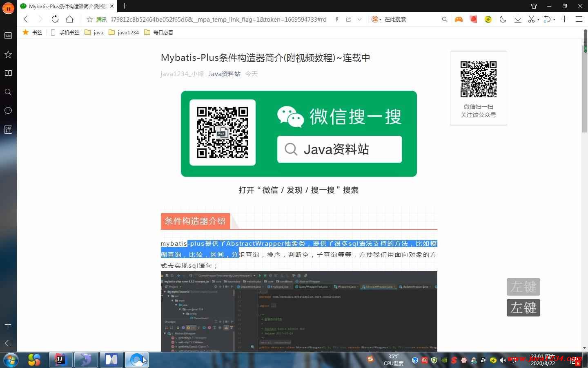Open the blue-purple swirl app taskbar icon

click(86, 360)
